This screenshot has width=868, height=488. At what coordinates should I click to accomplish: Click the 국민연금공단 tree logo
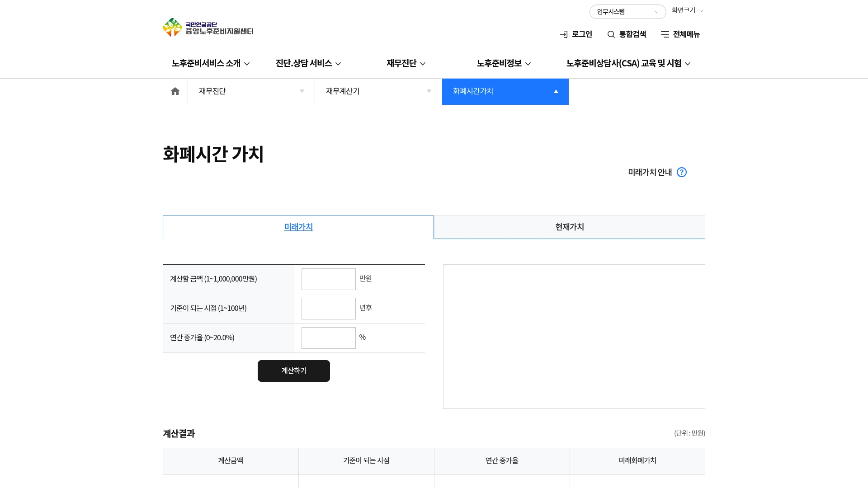point(172,28)
